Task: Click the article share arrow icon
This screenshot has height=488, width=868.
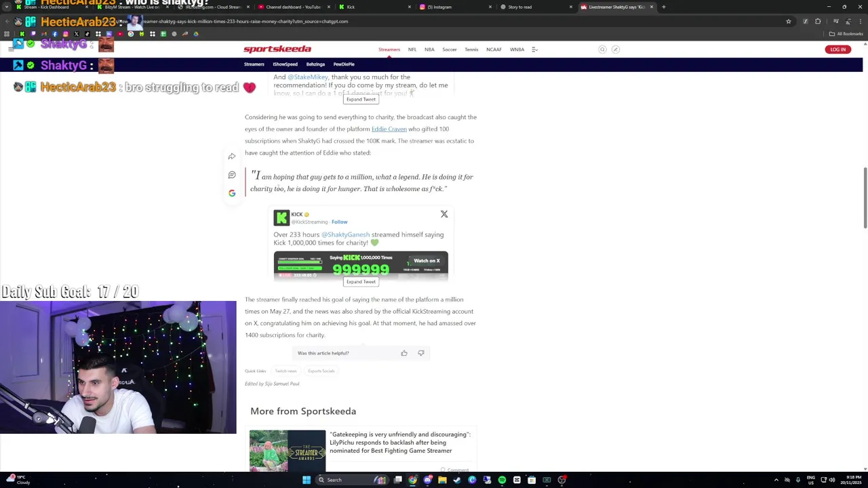Action: [232, 157]
